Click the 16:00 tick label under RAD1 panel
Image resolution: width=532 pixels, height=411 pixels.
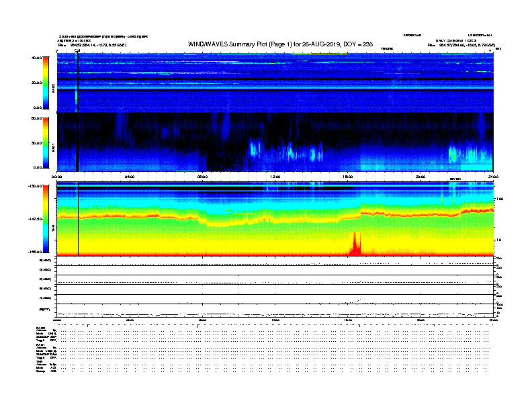coord(348,177)
